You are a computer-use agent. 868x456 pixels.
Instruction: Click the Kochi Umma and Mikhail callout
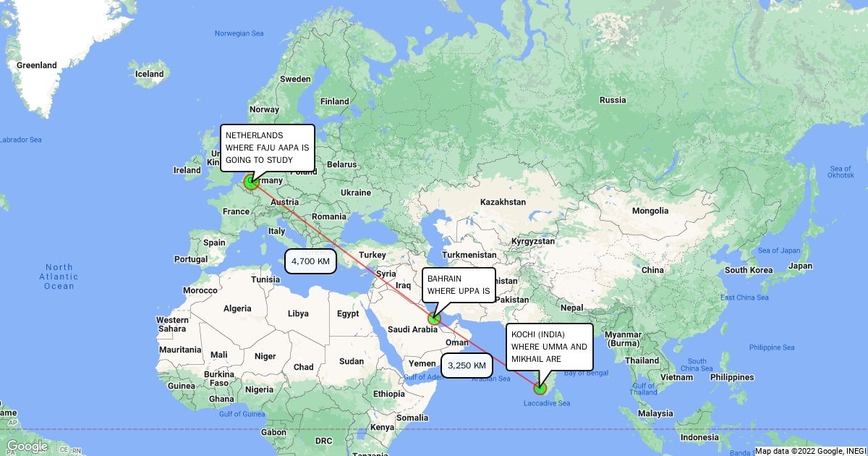(x=550, y=347)
